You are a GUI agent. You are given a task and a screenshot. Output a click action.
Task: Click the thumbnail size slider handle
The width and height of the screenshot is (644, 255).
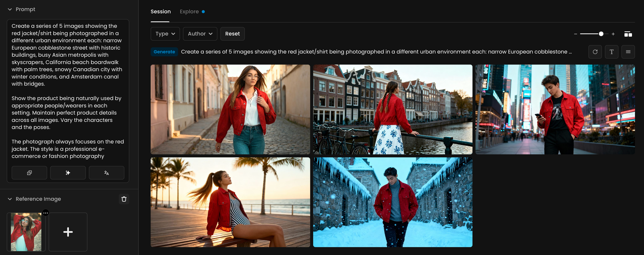[x=601, y=34]
